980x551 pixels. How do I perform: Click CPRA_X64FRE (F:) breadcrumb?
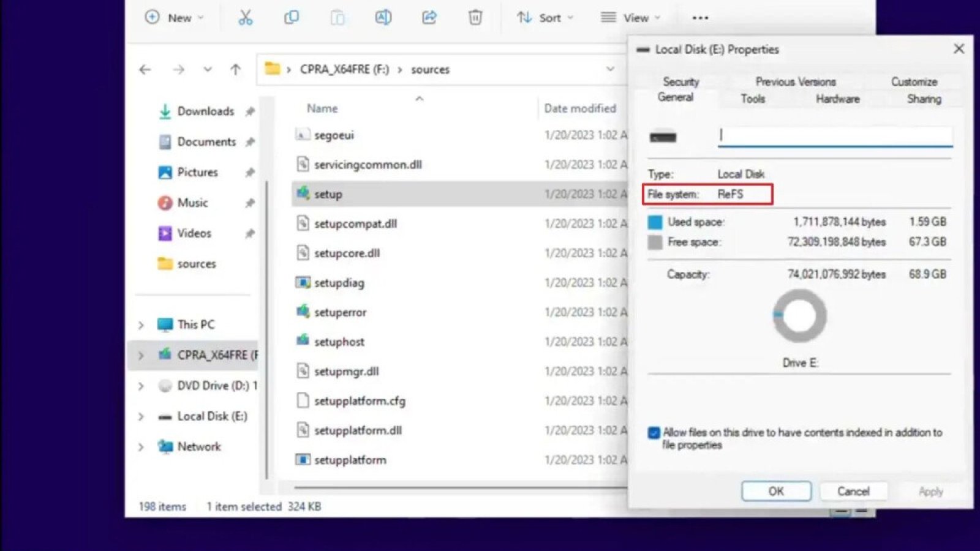344,70
